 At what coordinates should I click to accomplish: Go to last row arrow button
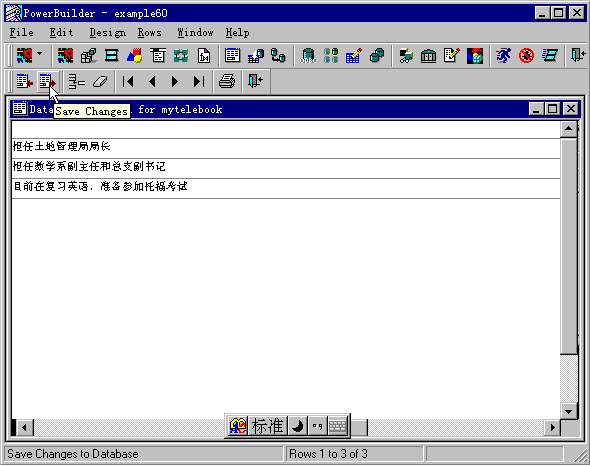(x=199, y=81)
